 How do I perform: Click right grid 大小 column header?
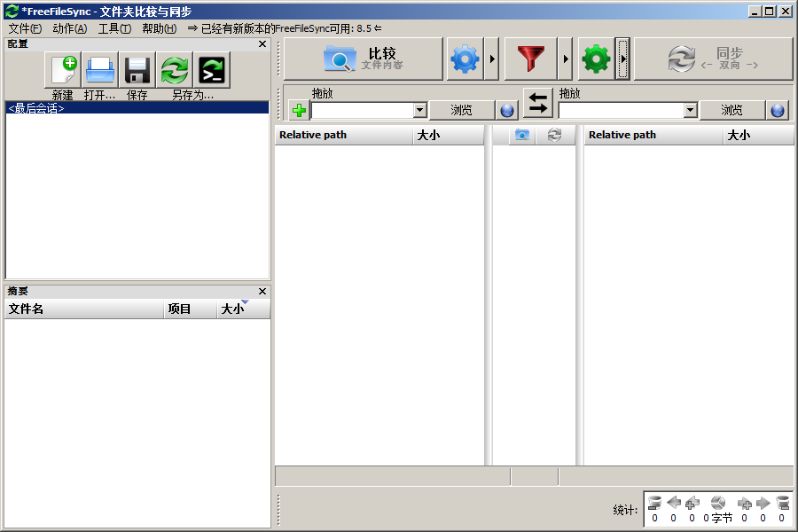(758, 135)
